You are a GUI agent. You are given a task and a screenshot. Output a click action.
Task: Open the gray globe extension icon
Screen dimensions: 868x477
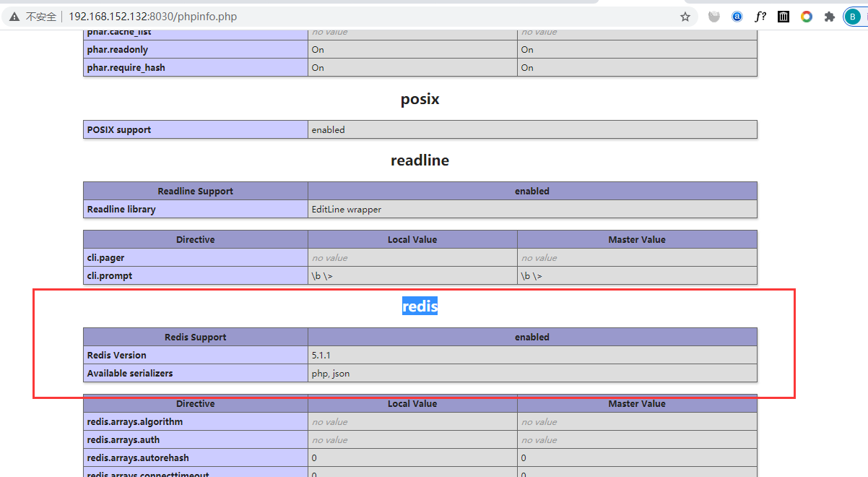714,17
